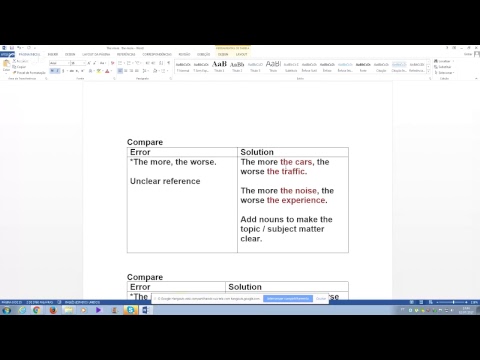Viewport: 480px width, 360px height.
Task: Click the Bullets list icon
Action: 120,63
